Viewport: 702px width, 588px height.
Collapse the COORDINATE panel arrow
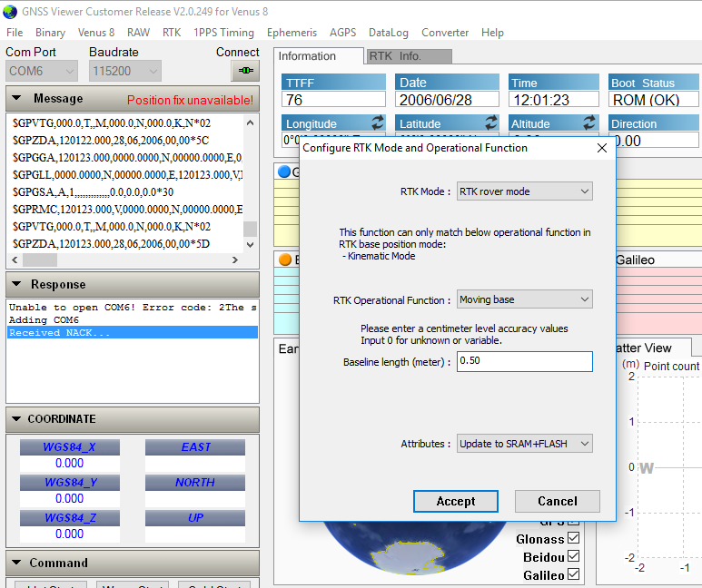15,419
